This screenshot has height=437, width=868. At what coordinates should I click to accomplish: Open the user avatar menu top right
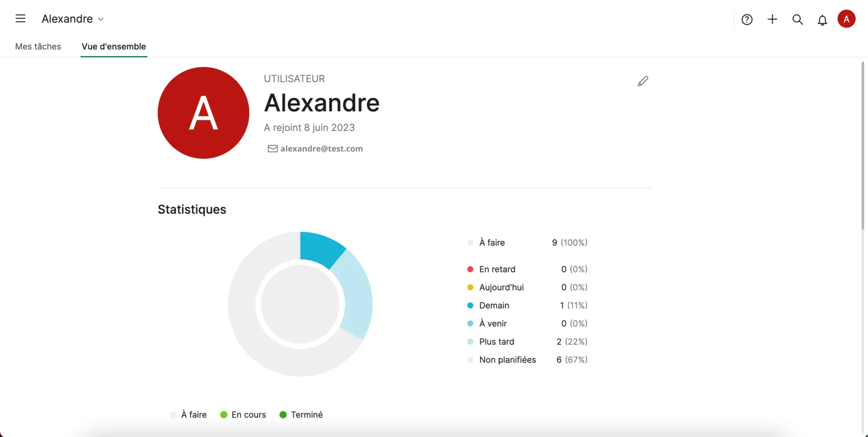point(846,19)
